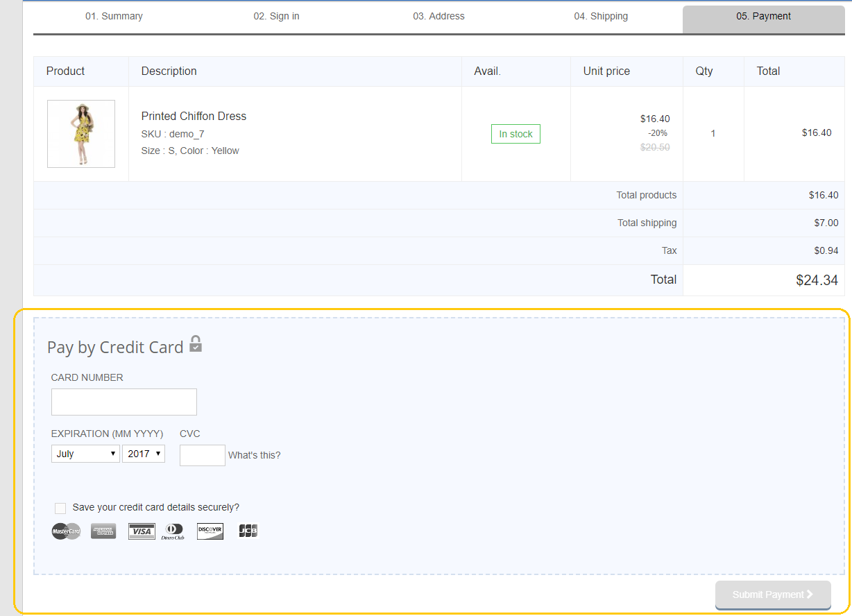The width and height of the screenshot is (852, 616).
Task: Return to the 04. Shipping step
Action: click(601, 16)
